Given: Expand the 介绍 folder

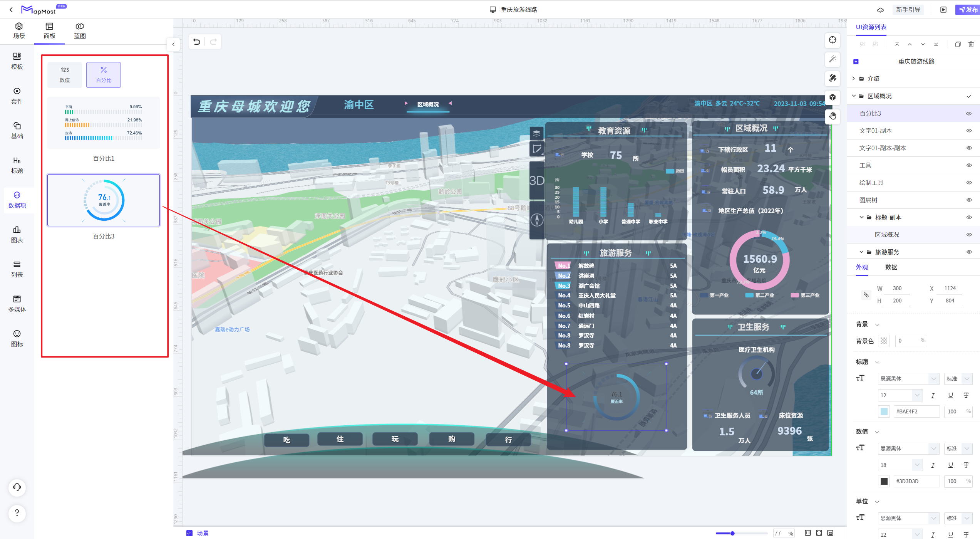Looking at the screenshot, I should pyautogui.click(x=854, y=79).
